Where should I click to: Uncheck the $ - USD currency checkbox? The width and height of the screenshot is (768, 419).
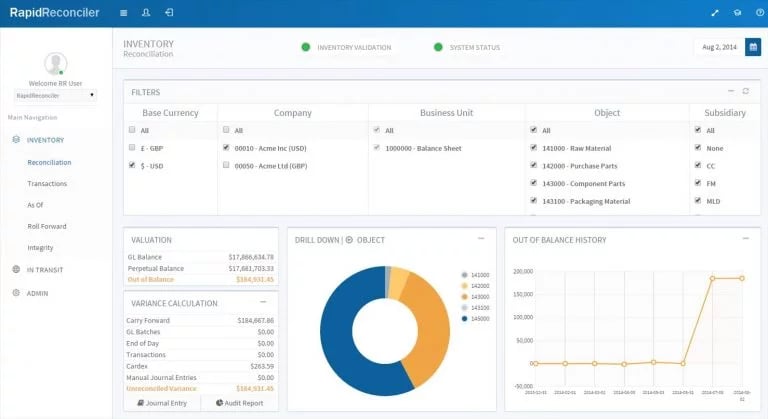click(x=133, y=165)
